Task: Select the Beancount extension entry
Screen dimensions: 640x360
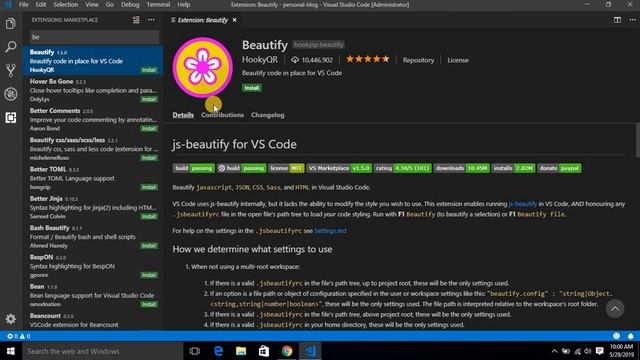Action: click(93, 320)
